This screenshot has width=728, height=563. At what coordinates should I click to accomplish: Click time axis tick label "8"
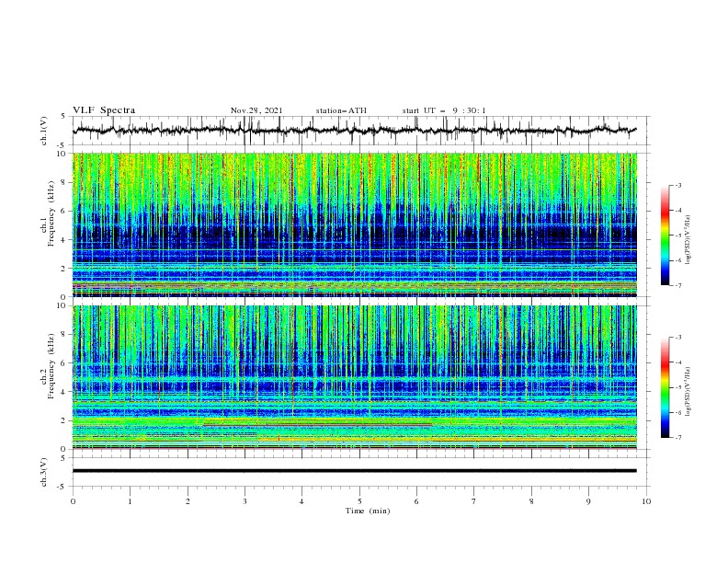531,501
